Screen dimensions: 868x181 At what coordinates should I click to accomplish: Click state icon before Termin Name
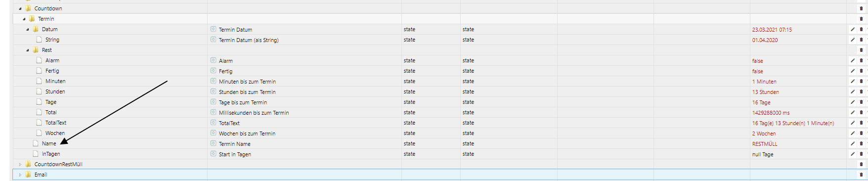click(x=214, y=143)
